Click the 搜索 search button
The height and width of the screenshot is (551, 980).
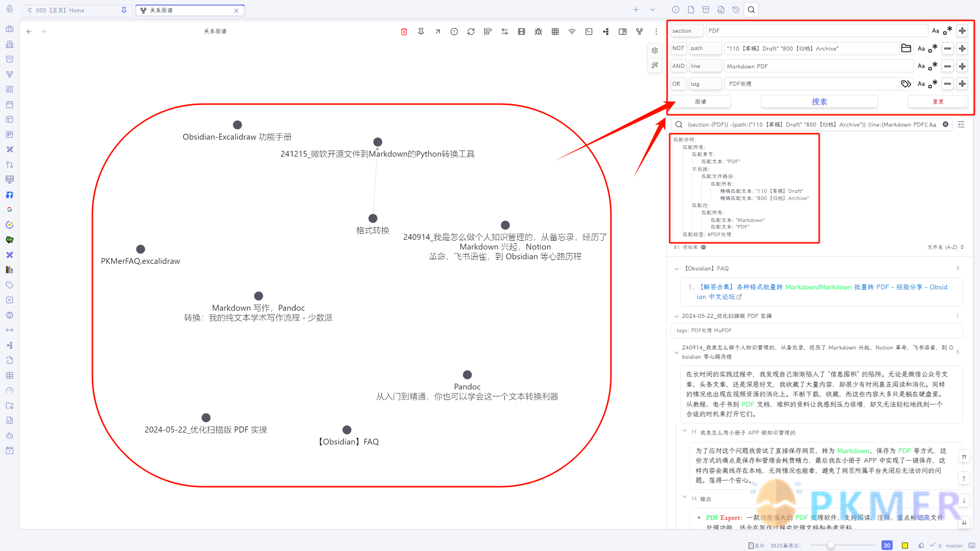819,102
